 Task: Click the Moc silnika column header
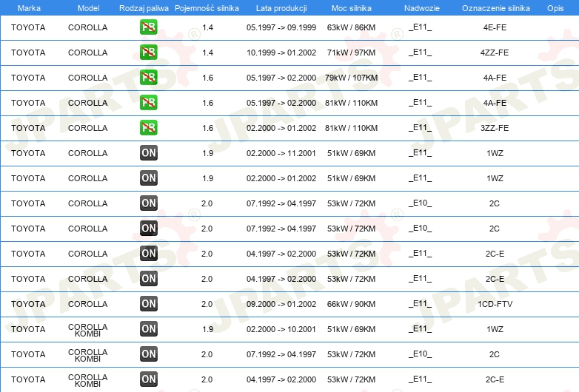pyautogui.click(x=351, y=8)
